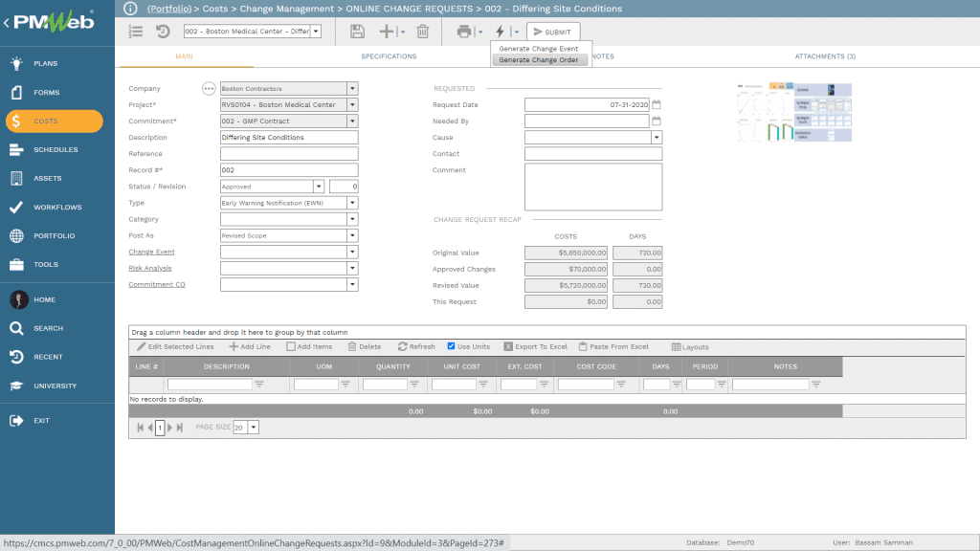
Task: Expand the Page Size dropdown
Action: pos(254,428)
